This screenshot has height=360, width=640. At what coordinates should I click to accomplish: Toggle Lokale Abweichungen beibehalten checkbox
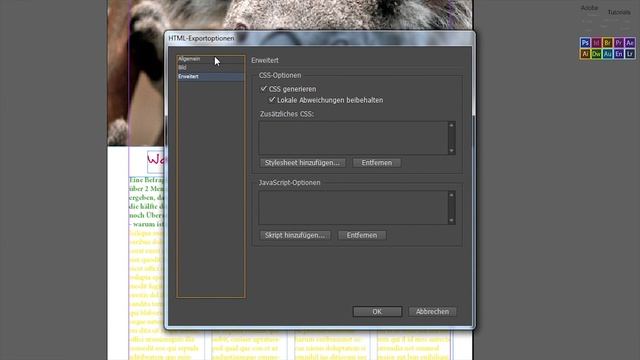point(272,100)
